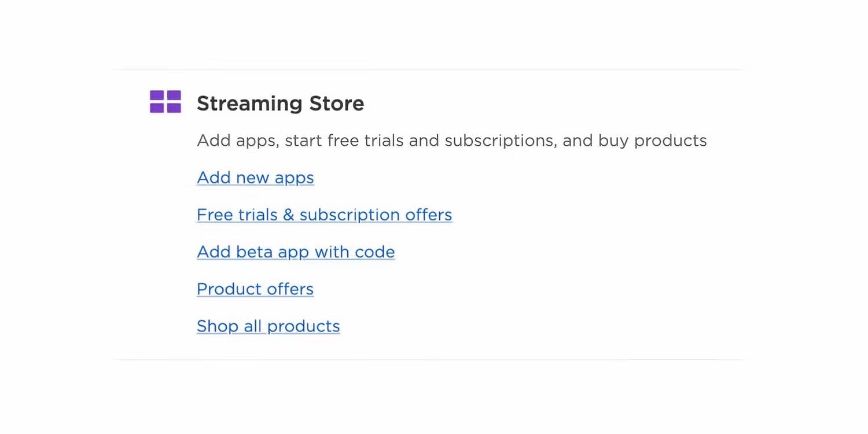Access beta apps with the code link
Image resolution: width=868 pixels, height=434 pixels.
(x=296, y=252)
